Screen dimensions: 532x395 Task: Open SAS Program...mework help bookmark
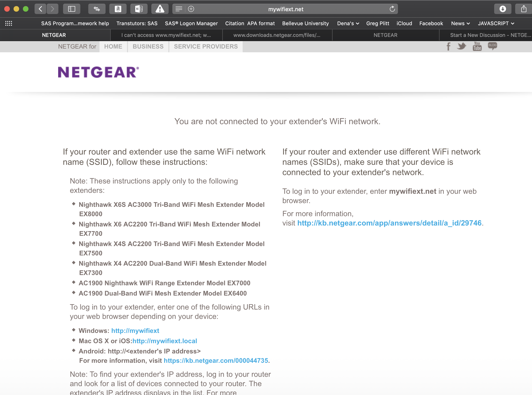[x=75, y=23]
